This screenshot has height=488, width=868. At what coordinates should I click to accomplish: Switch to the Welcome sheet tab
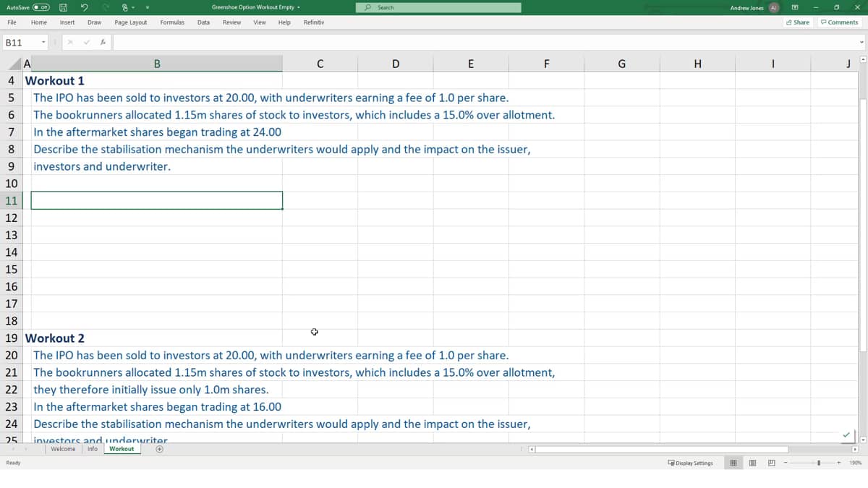63,449
